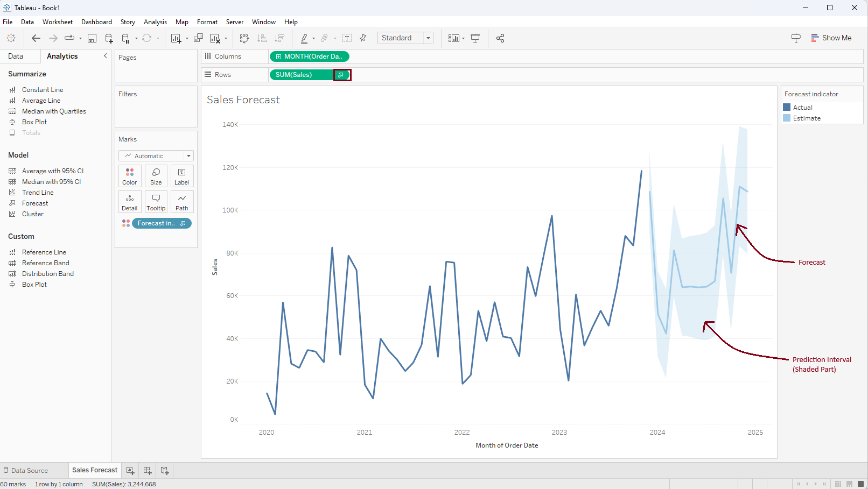Screen dimensions: 868x489
Task: Click the Color button on Marks card
Action: pyautogui.click(x=130, y=176)
